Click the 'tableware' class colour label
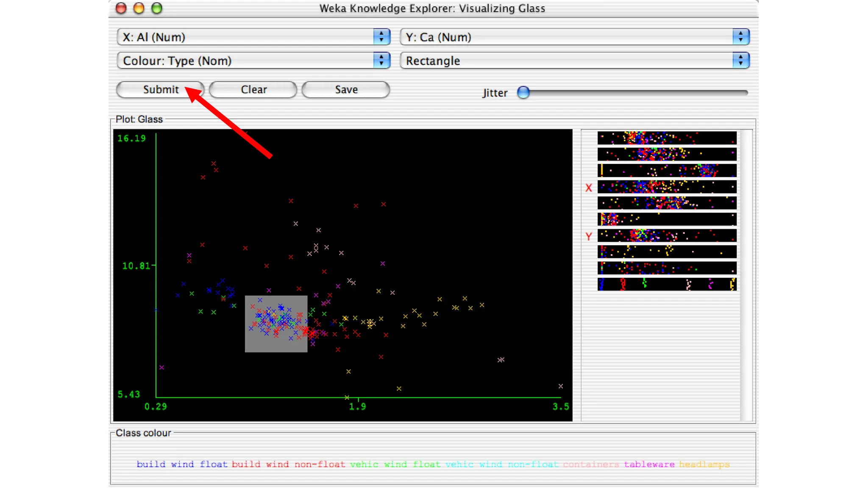The image size is (868, 488). pyautogui.click(x=649, y=465)
